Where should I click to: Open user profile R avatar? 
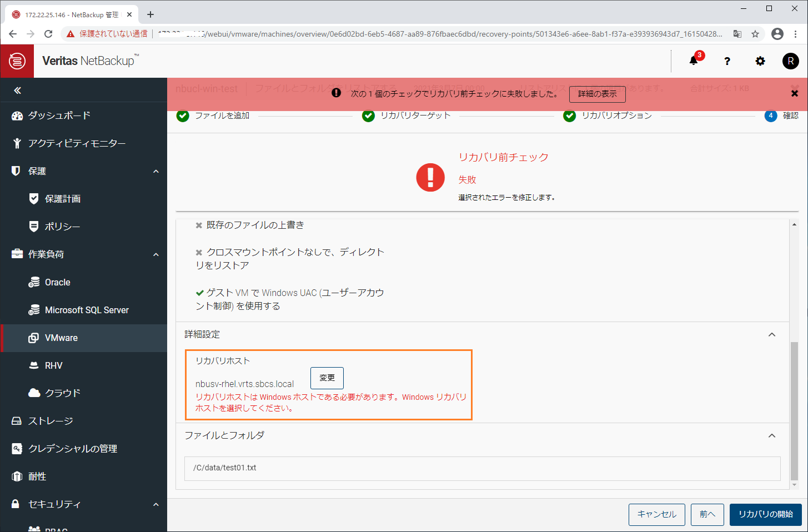[x=791, y=61]
